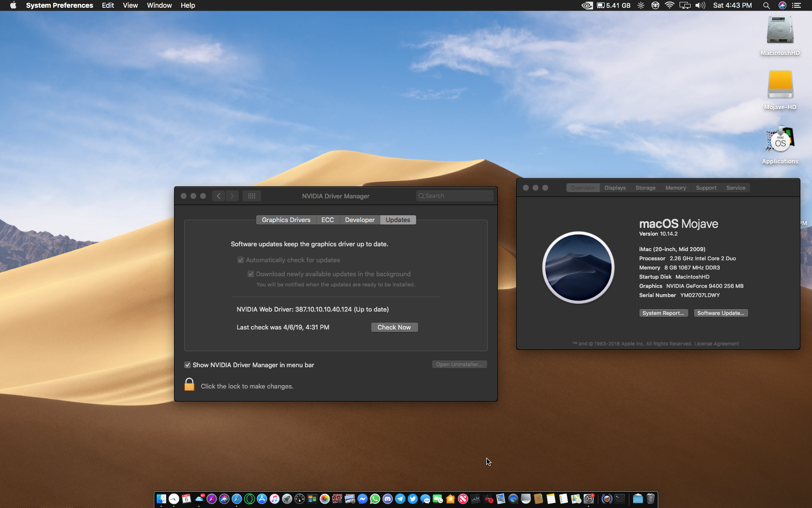Viewport: 812px width, 508px height.
Task: Switch to Graphics Drivers tab
Action: (x=286, y=220)
